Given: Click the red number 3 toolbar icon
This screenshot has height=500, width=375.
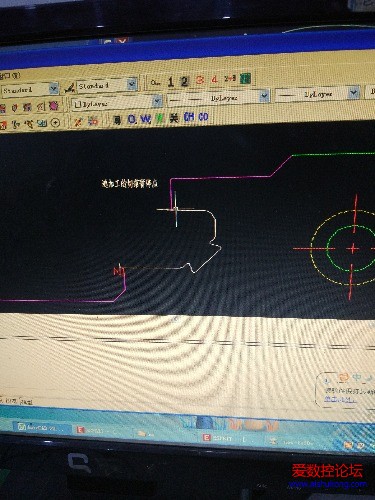Looking at the screenshot, I should point(200,80).
